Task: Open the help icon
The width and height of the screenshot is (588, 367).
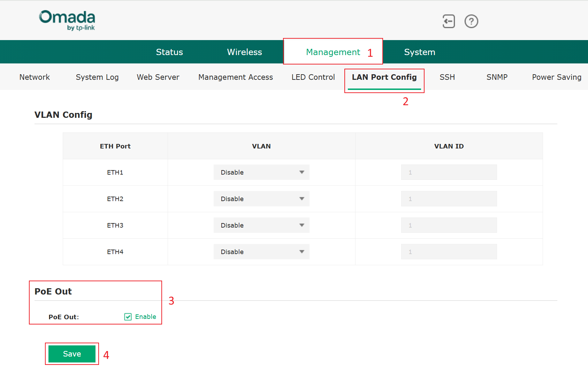Action: pyautogui.click(x=471, y=21)
